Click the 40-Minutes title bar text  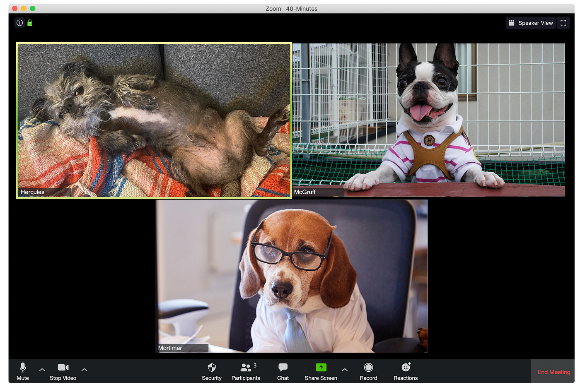(301, 8)
